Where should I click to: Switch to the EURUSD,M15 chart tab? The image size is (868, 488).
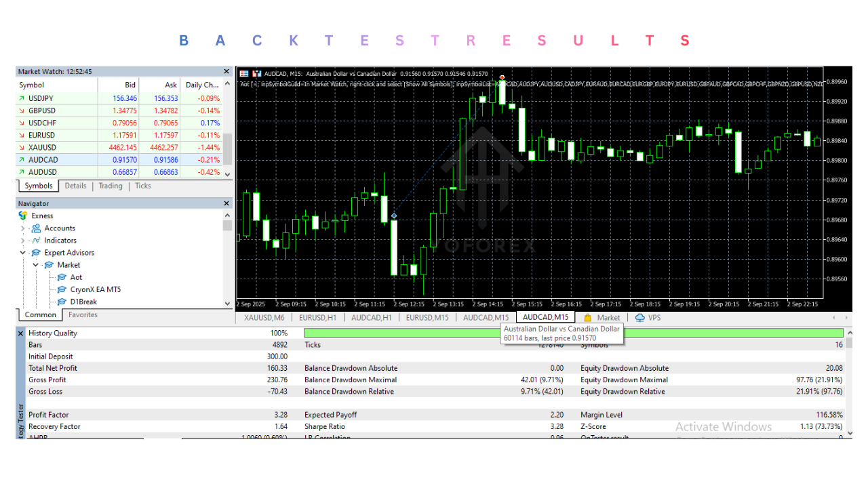427,317
